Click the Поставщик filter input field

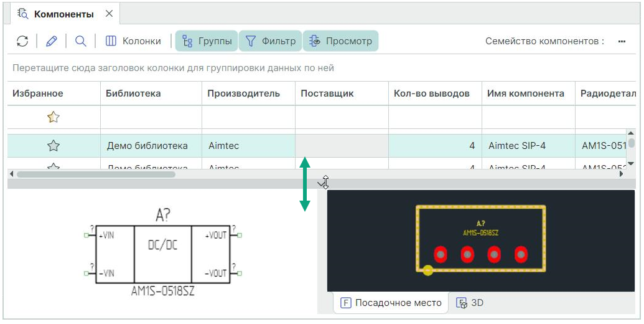342,117
